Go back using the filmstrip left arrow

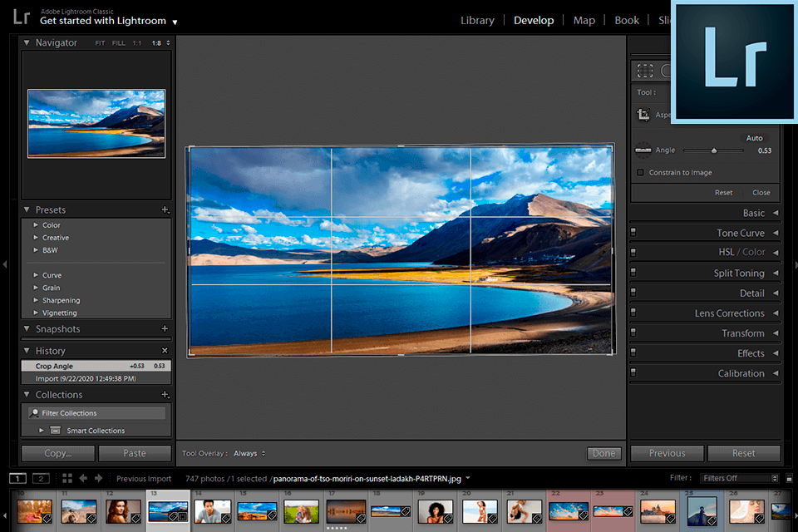click(83, 478)
